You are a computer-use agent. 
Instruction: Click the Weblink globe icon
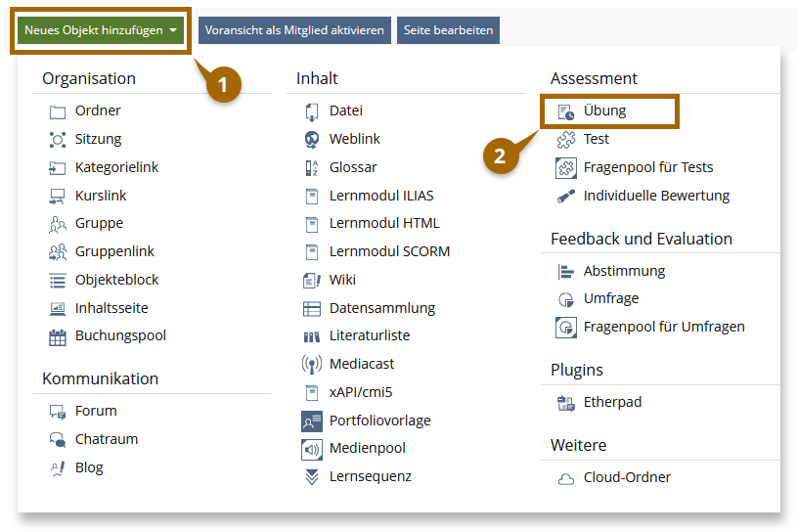pos(312,139)
